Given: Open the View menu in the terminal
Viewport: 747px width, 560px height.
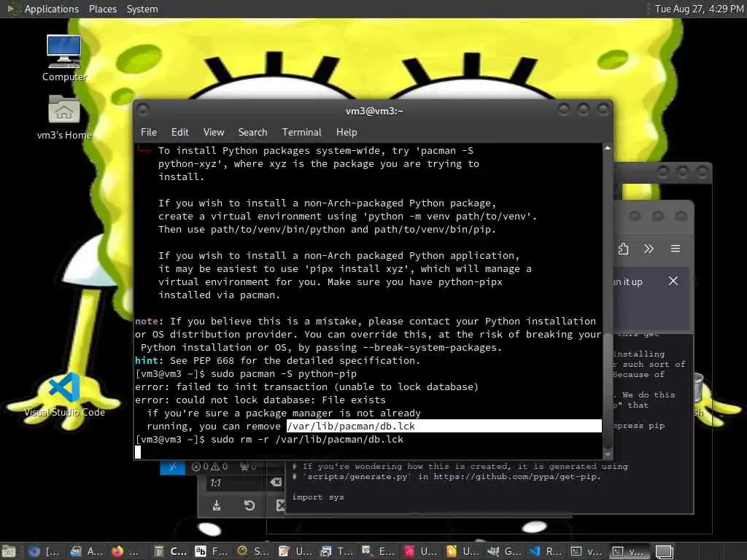Looking at the screenshot, I should click(214, 133).
